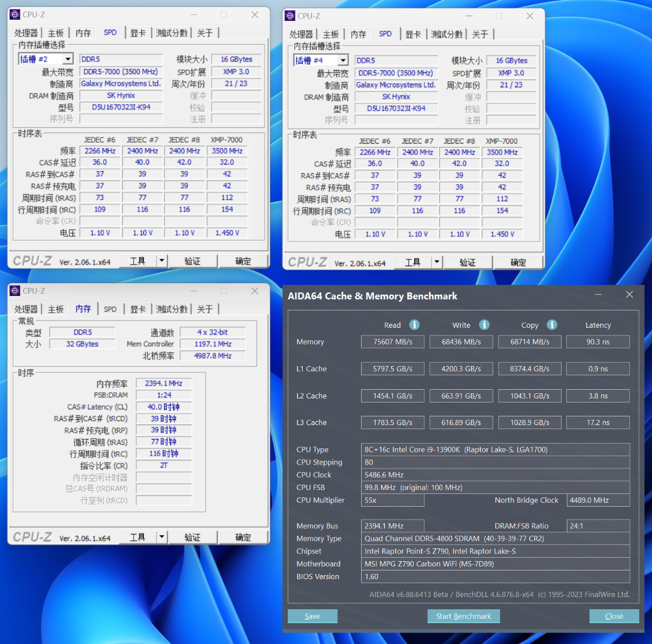The image size is (652, 644).
Task: Click the Write info icon in AIDA64
Action: point(484,324)
